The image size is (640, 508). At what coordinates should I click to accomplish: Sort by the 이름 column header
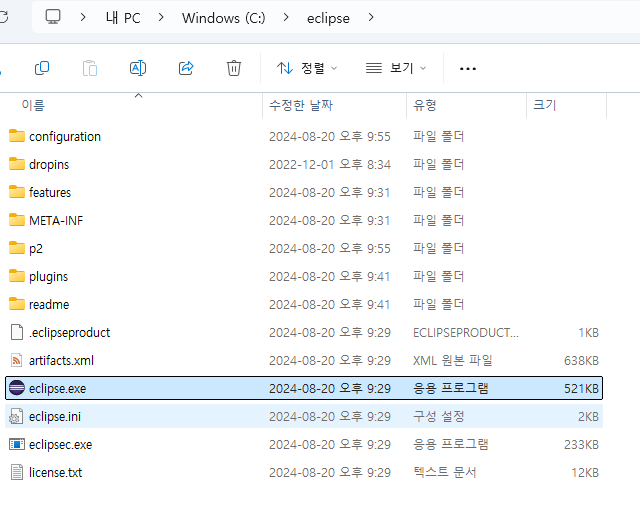pos(33,105)
